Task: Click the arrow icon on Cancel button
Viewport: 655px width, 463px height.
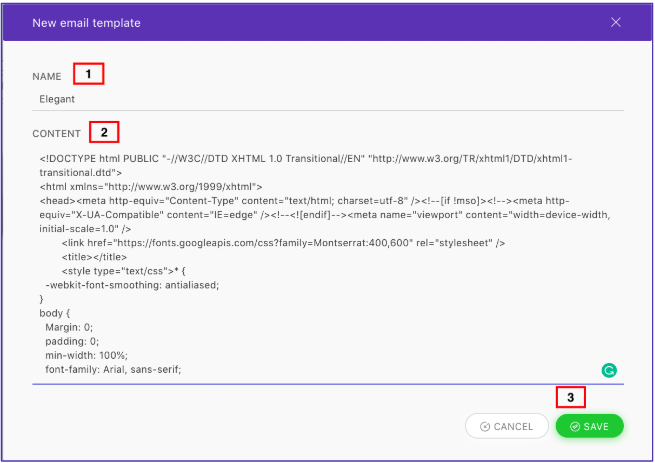Action: 485,426
